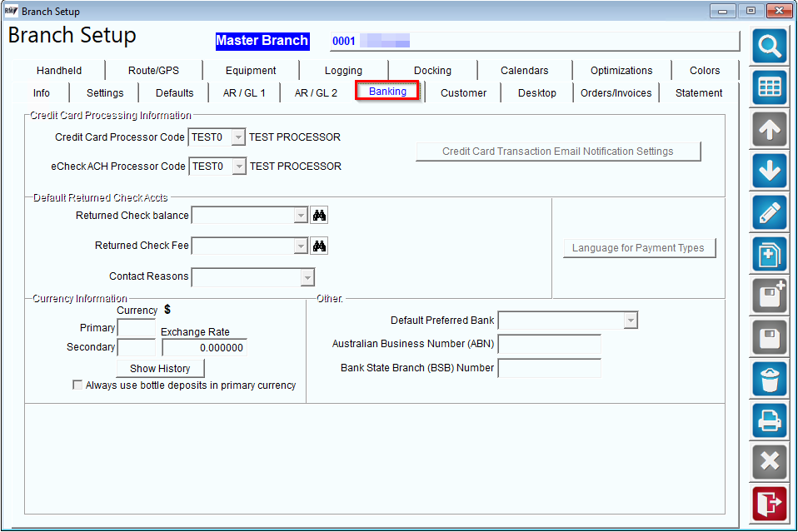Click Language for Payment Types button
This screenshot has height=532, width=798.
click(639, 248)
